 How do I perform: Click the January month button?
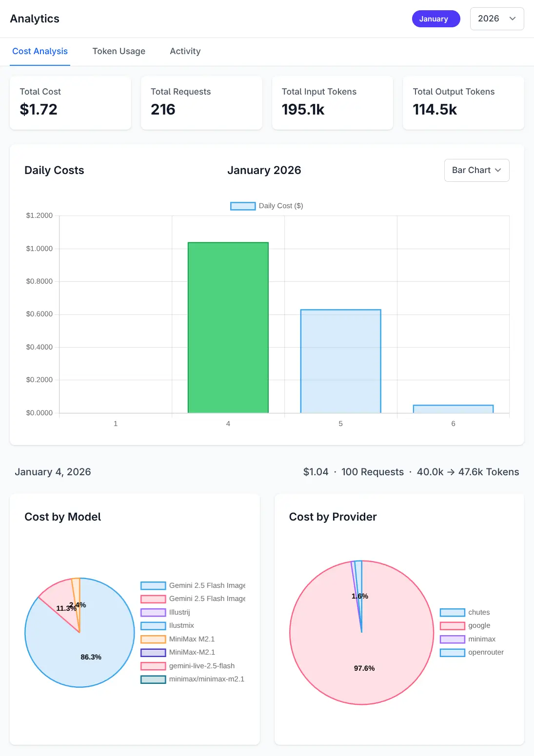point(435,19)
